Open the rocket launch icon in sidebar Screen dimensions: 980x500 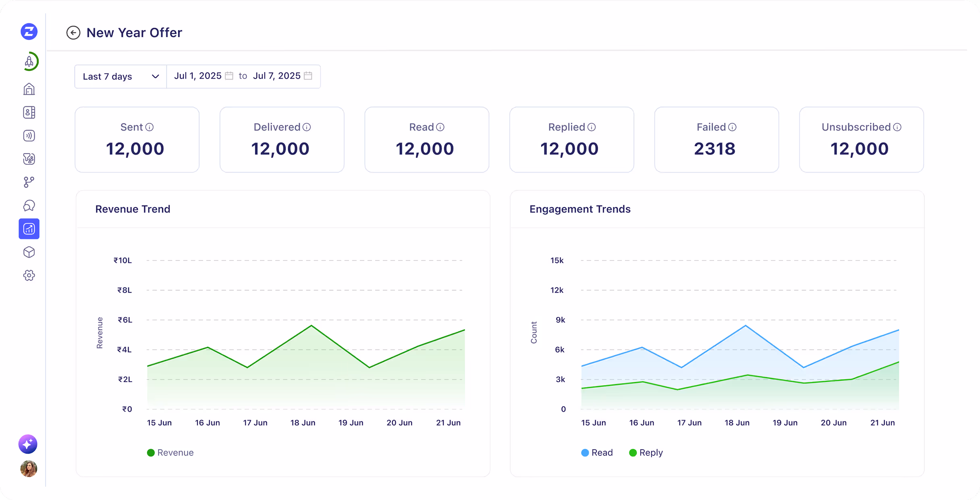click(x=29, y=62)
